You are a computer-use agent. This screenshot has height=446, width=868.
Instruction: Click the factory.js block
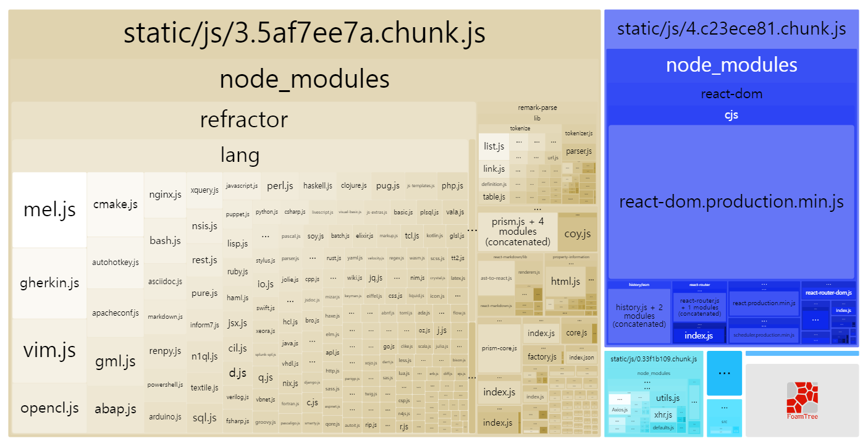(543, 357)
